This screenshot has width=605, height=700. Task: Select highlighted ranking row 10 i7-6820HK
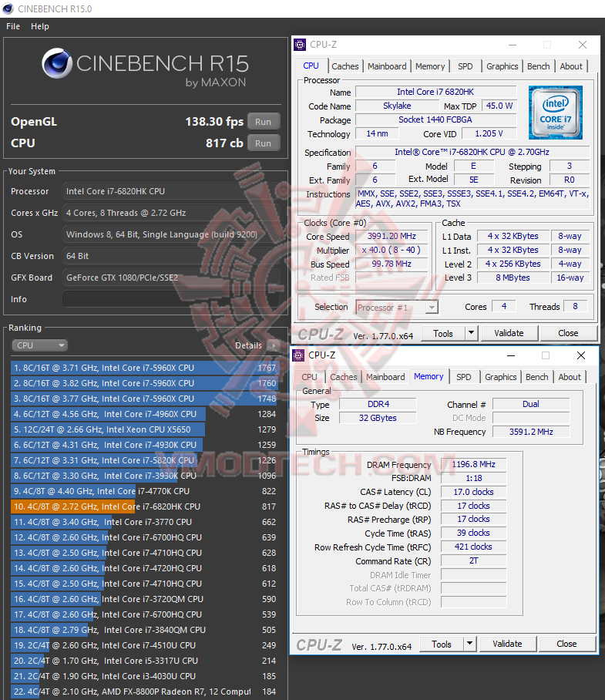pyautogui.click(x=145, y=506)
